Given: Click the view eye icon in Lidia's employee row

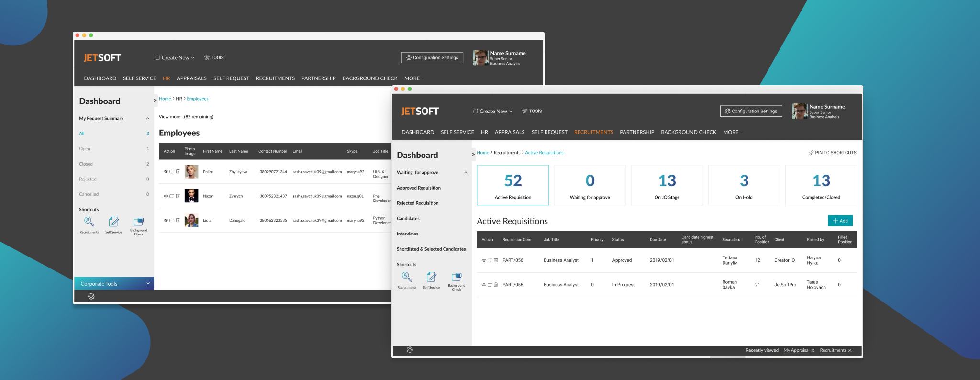Looking at the screenshot, I should point(166,220).
